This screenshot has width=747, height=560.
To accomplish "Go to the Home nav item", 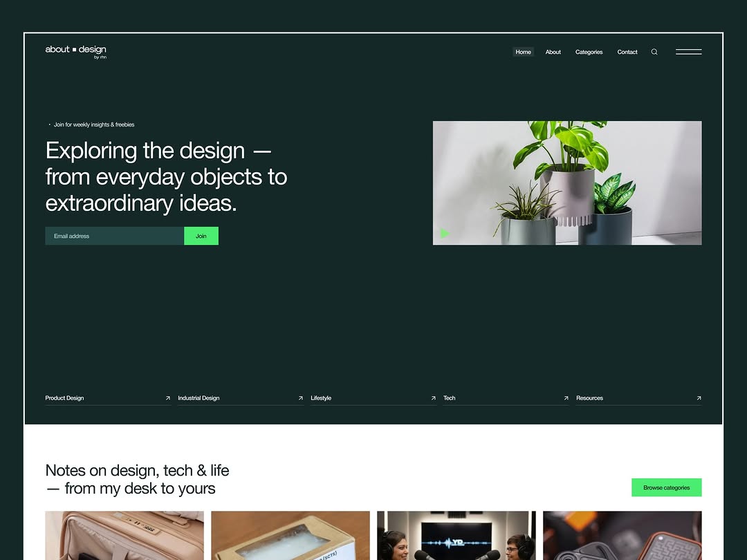I will click(x=523, y=52).
